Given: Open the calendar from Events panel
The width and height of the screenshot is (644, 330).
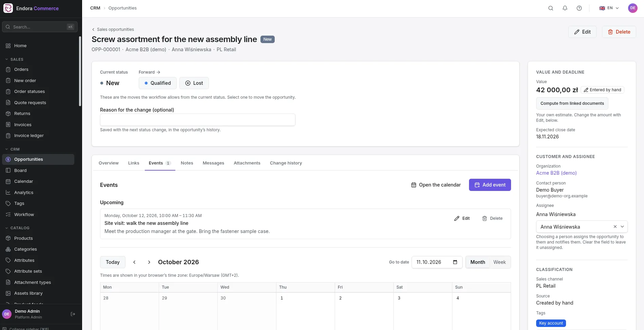Looking at the screenshot, I should [436, 185].
